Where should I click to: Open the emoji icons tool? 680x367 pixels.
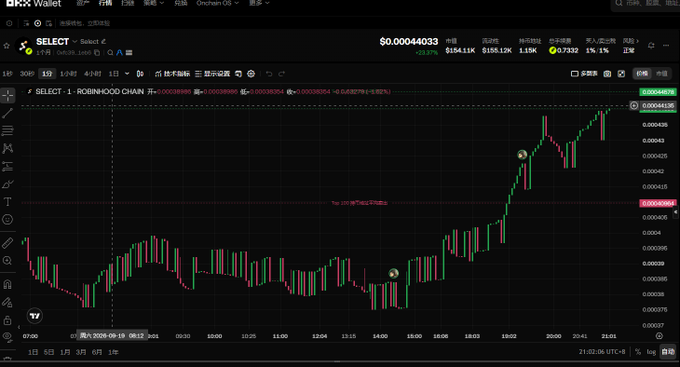pos(7,220)
